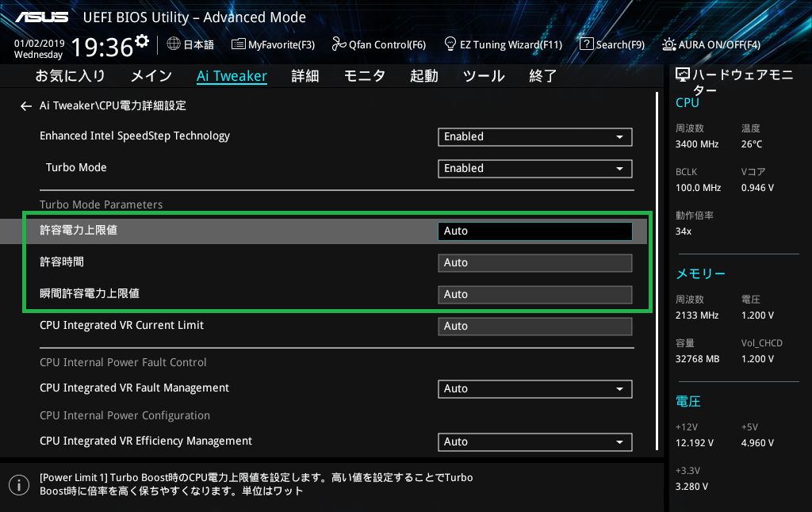Click EZ Tuning Wizard(F11) label

pyautogui.click(x=511, y=45)
